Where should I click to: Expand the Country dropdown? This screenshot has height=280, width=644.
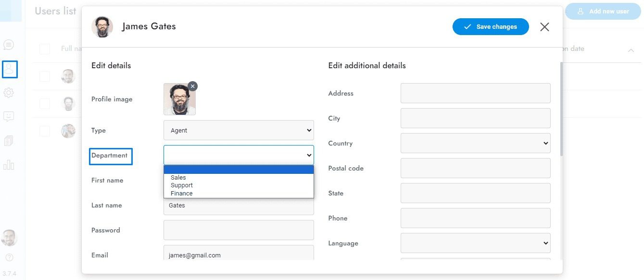[475, 143]
